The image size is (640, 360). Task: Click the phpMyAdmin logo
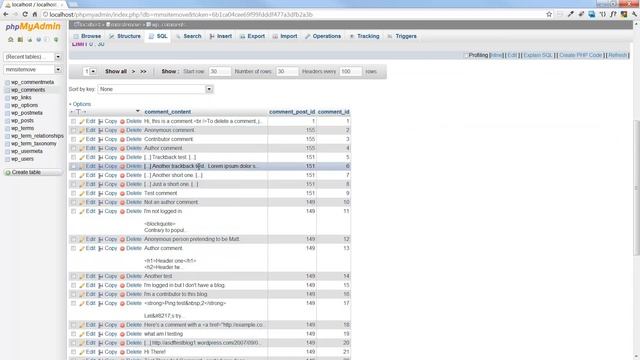click(33, 27)
